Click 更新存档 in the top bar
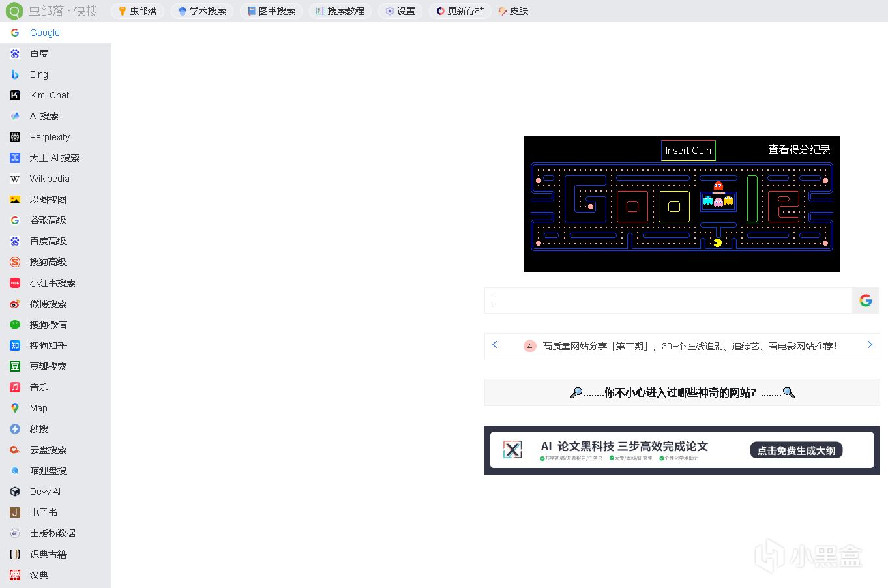888x588 pixels. coord(460,11)
